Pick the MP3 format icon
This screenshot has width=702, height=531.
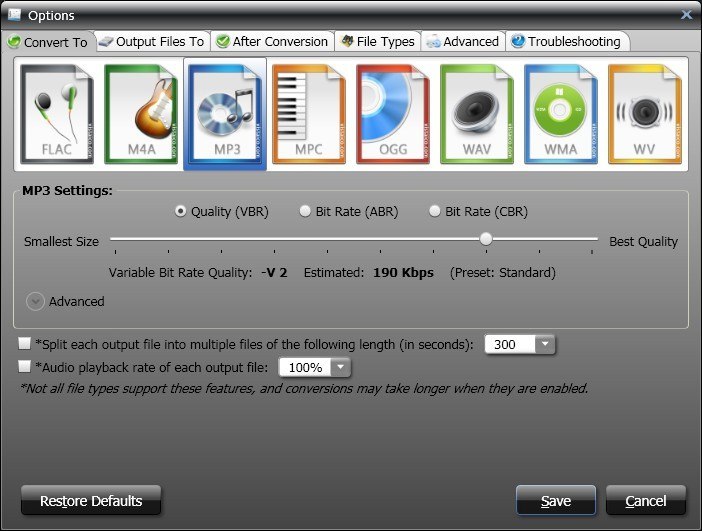pyautogui.click(x=225, y=114)
